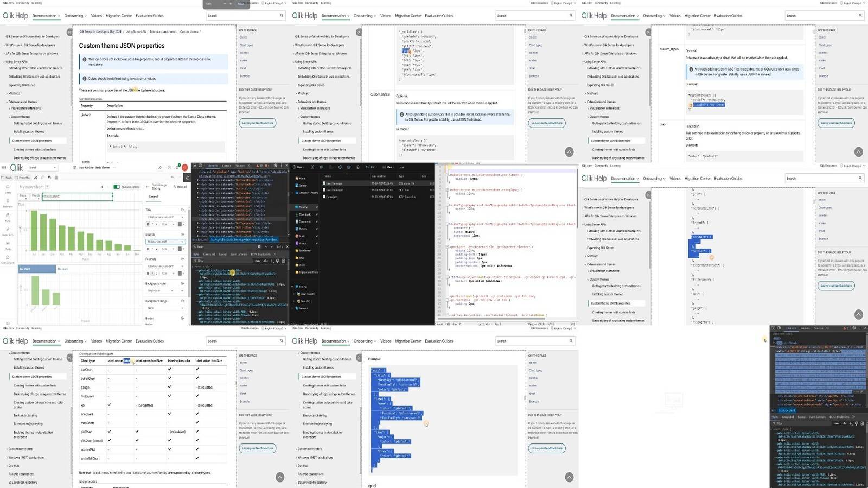Click the new style rule plus icon in DevTools
This screenshot has height=488, width=868.
tap(272, 261)
